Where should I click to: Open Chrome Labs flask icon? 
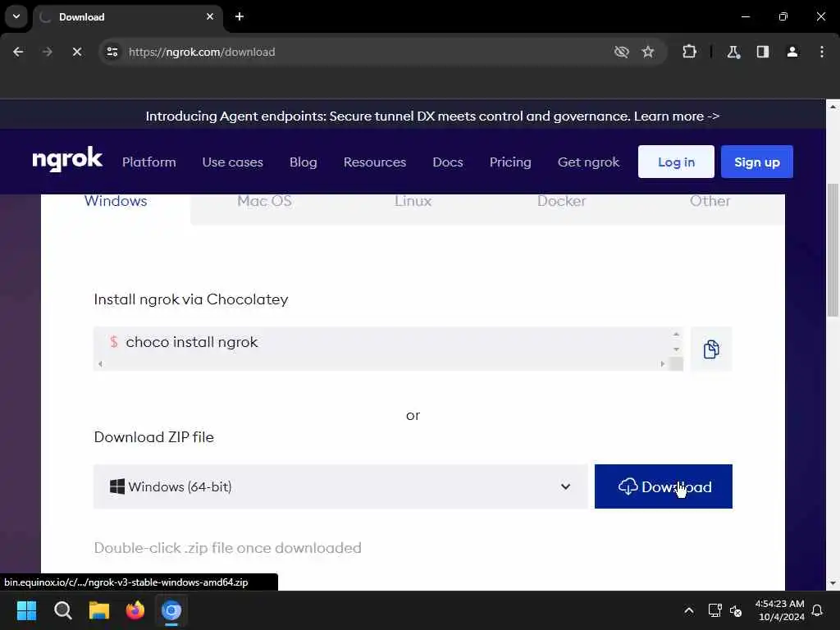[x=733, y=52]
